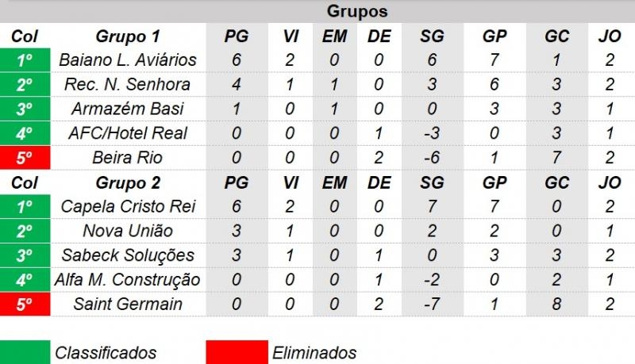
Task: Click the Sabeck Soluções team name
Action: pyautogui.click(x=128, y=255)
